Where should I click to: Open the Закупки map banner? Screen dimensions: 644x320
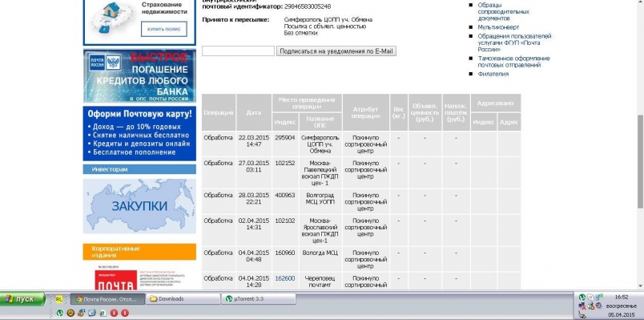(139, 206)
